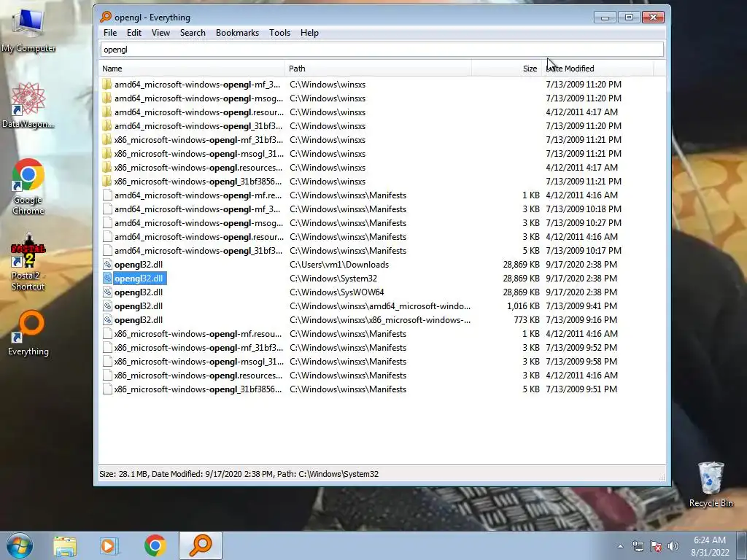Select x86 opengl_31bf3856 manifest 5 KB name

198,389
